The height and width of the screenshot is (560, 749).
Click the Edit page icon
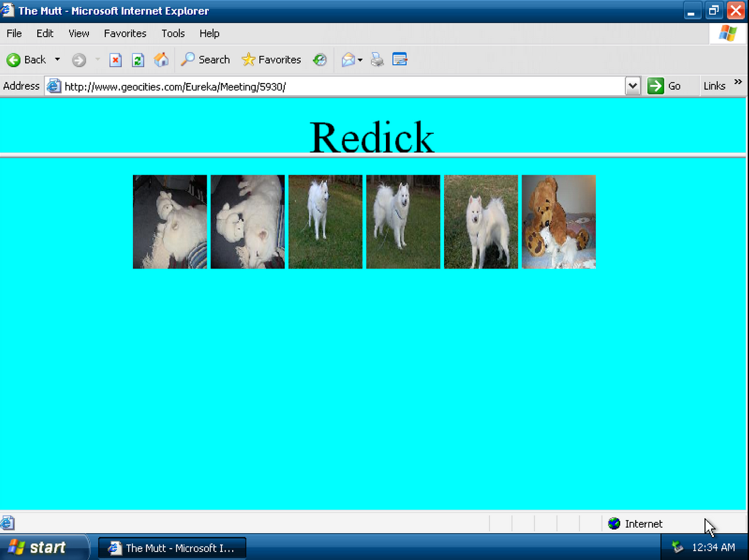pos(400,60)
